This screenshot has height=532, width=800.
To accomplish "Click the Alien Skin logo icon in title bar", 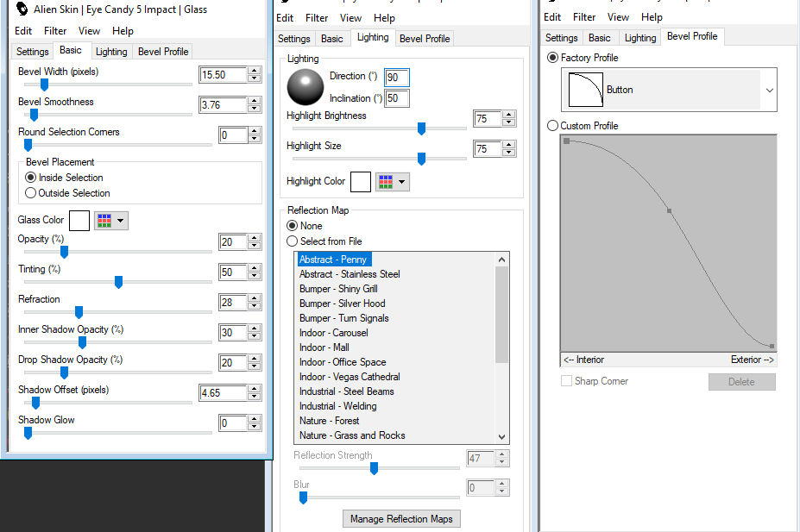I will (22, 9).
